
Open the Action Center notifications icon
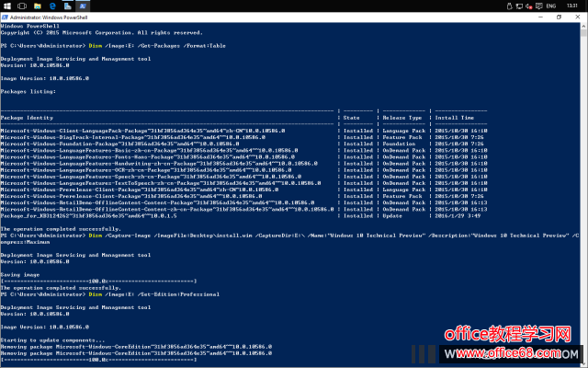[539, 6]
